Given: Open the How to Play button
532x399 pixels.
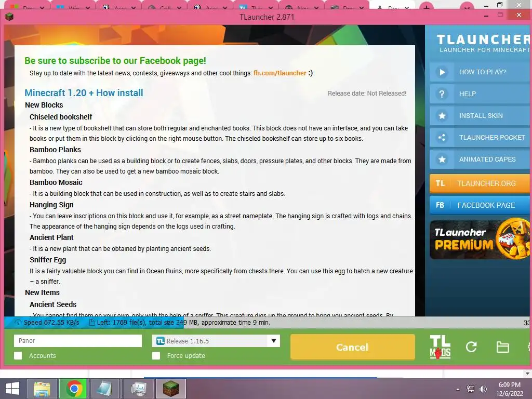Looking at the screenshot, I should (x=480, y=72).
